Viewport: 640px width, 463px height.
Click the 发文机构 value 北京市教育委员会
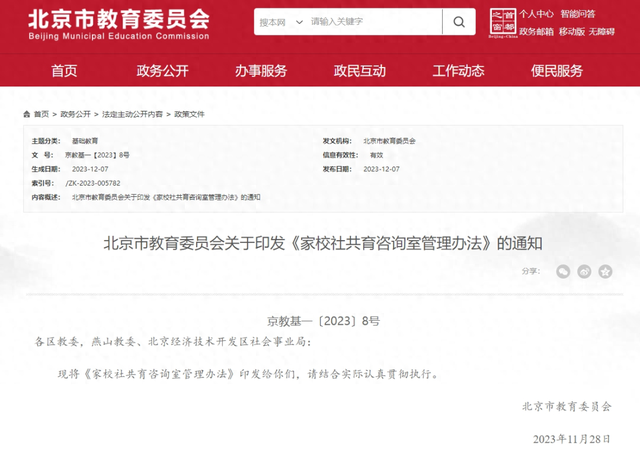389,141
